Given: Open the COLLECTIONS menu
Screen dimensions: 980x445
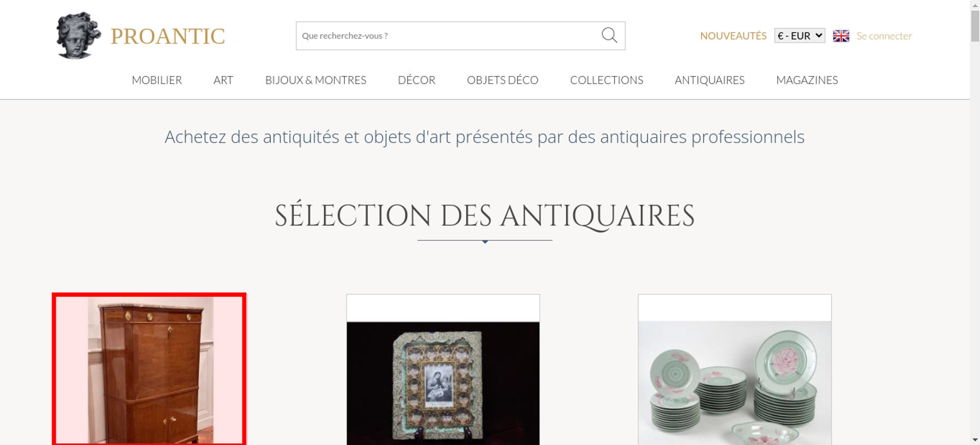Looking at the screenshot, I should 607,80.
